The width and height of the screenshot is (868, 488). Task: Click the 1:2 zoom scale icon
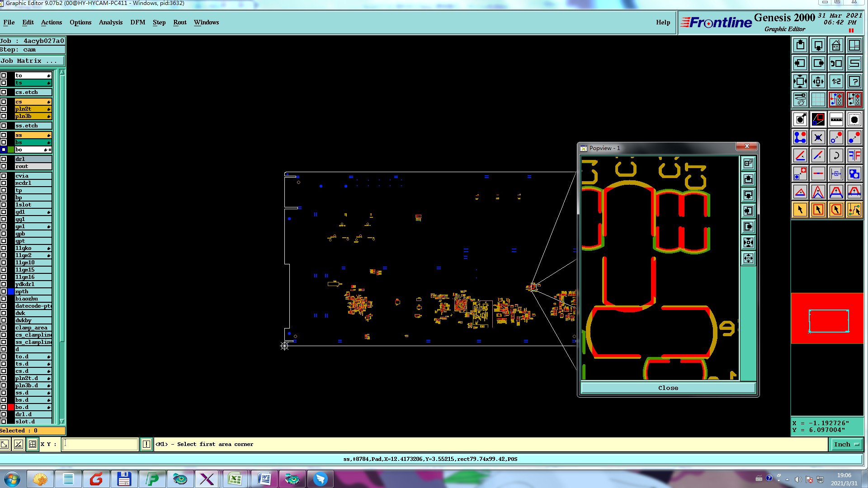pyautogui.click(x=836, y=81)
